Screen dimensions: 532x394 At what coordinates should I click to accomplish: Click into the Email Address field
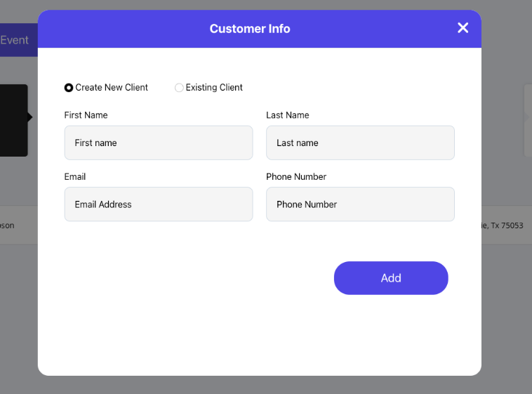click(159, 204)
